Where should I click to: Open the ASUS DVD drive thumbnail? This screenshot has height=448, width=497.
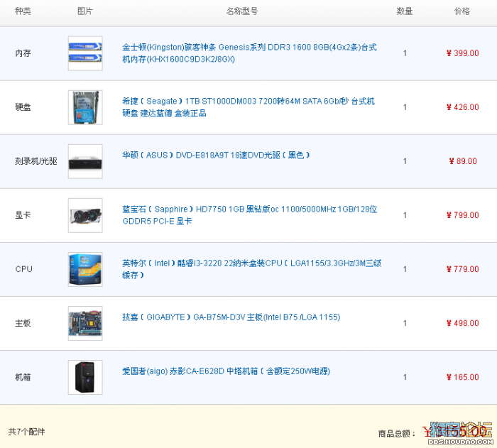coord(85,161)
